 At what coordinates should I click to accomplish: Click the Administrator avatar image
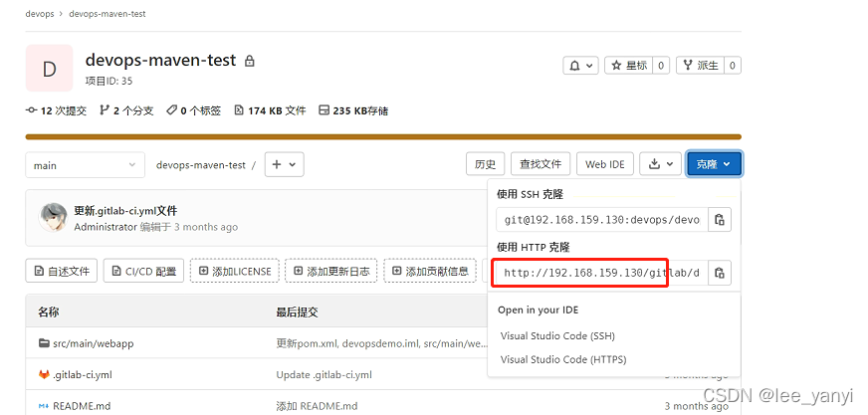pyautogui.click(x=53, y=218)
